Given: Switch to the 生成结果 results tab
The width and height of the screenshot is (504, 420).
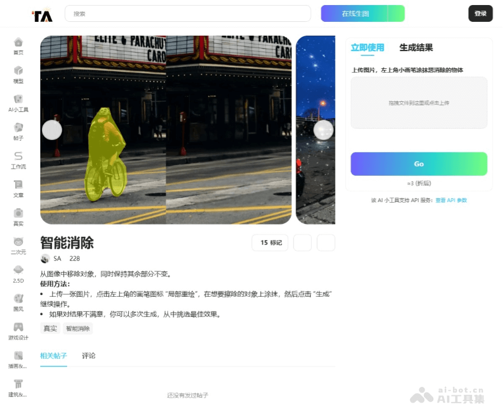Looking at the screenshot, I should 417,48.
